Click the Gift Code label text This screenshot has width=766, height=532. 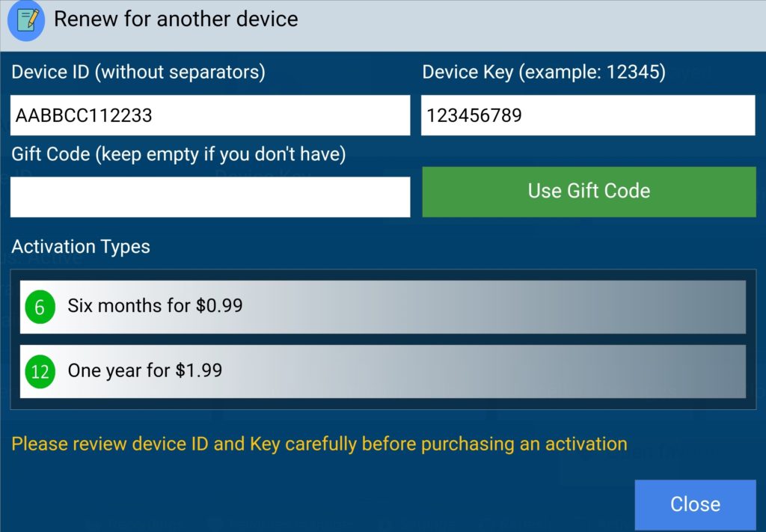178,154
